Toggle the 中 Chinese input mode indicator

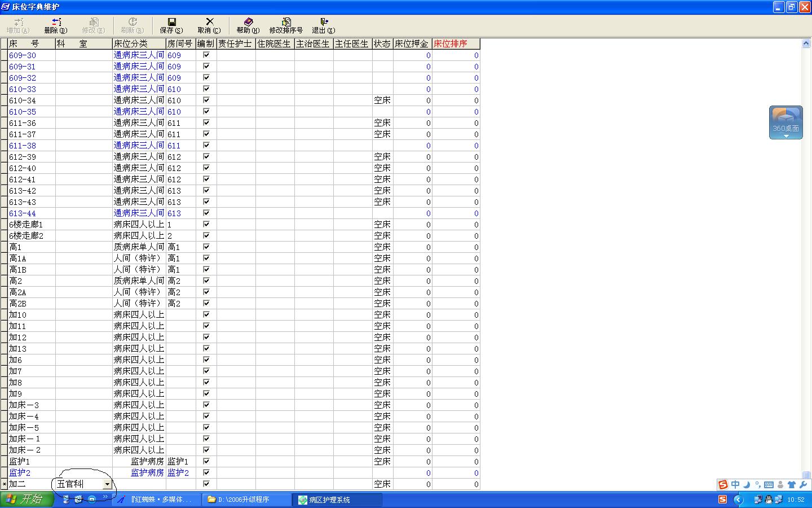coord(735,484)
